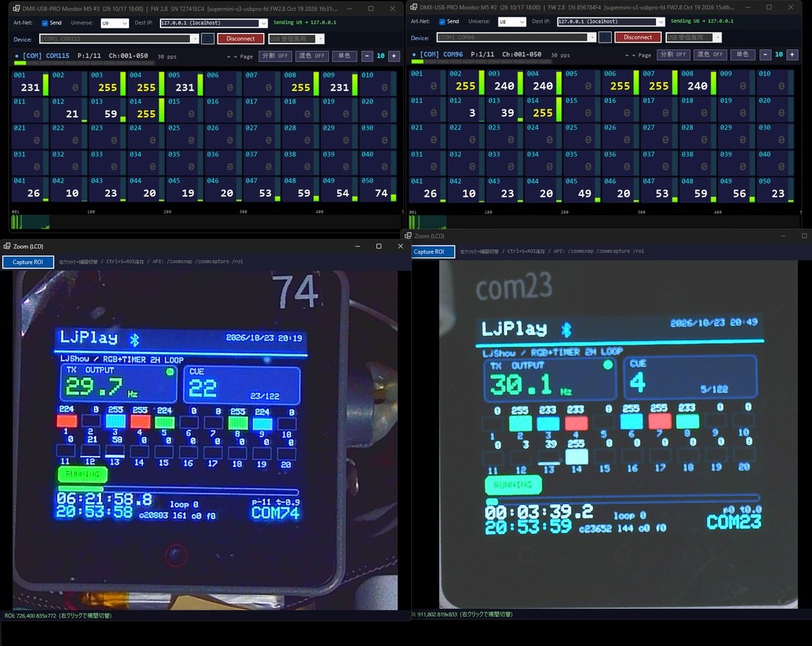Select channel 050 cell valued 74 in Monitor #3

pyautogui.click(x=378, y=189)
